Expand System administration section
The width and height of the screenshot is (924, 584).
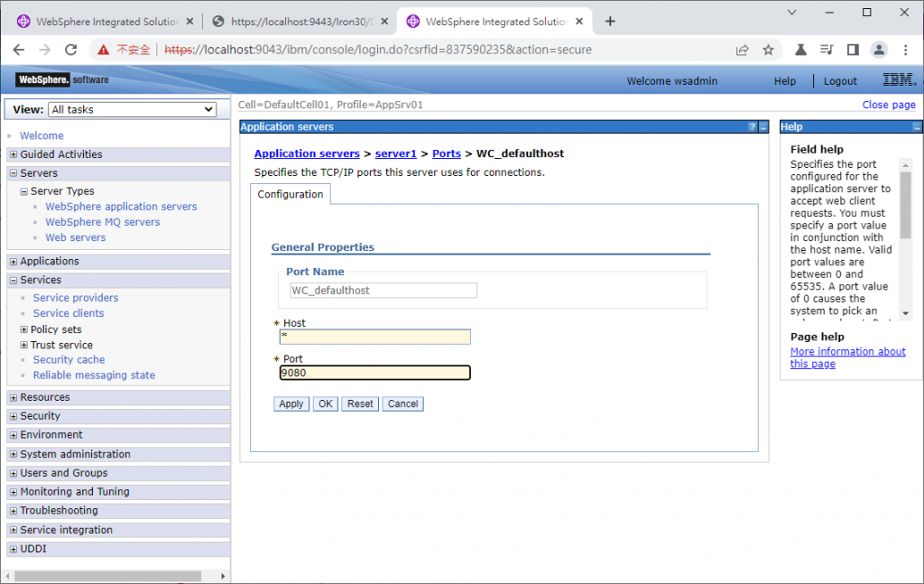point(14,454)
